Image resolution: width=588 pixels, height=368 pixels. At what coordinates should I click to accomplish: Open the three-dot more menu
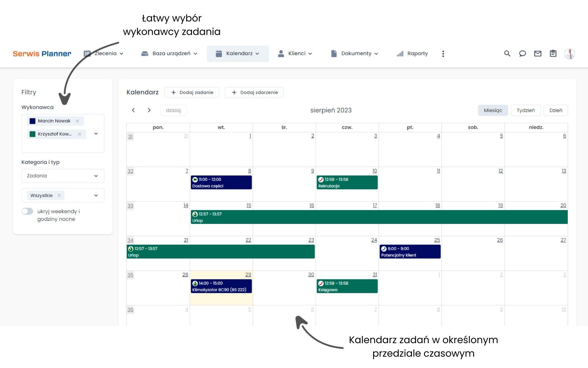(x=443, y=54)
